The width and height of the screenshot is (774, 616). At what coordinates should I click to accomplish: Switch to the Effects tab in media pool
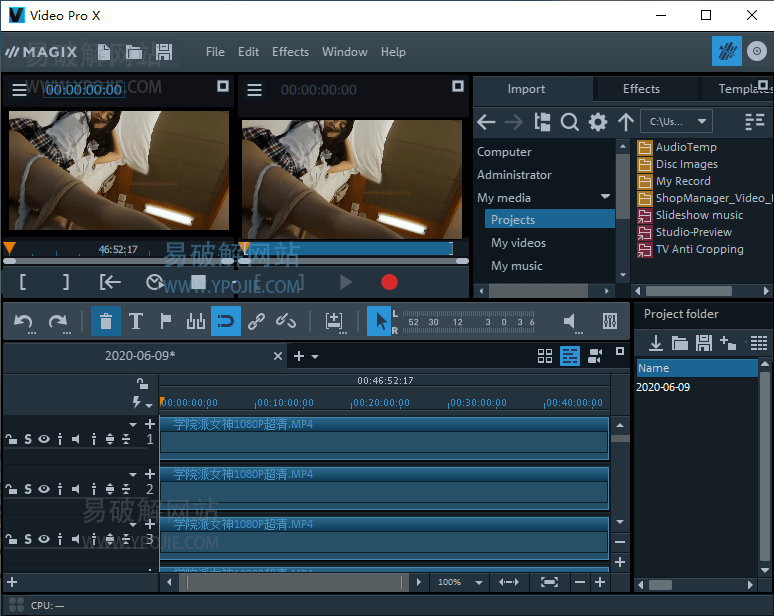(641, 89)
